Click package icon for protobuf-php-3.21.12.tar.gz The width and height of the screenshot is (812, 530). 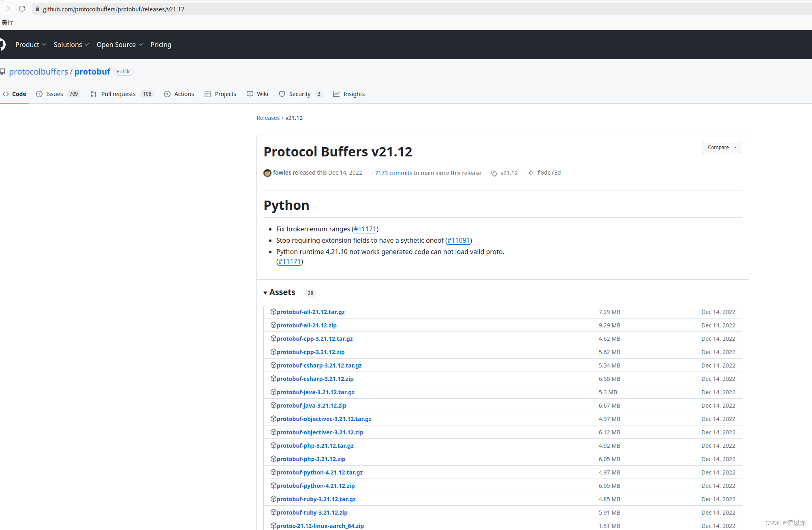tap(274, 445)
